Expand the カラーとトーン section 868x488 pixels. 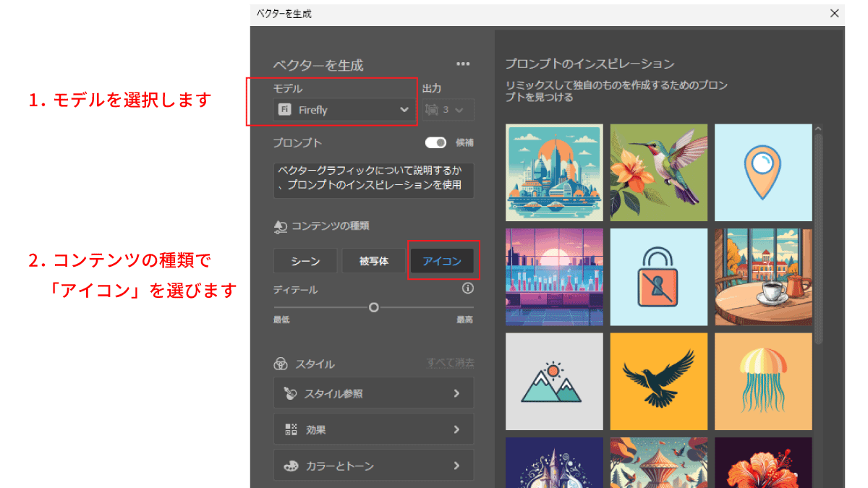374,466
